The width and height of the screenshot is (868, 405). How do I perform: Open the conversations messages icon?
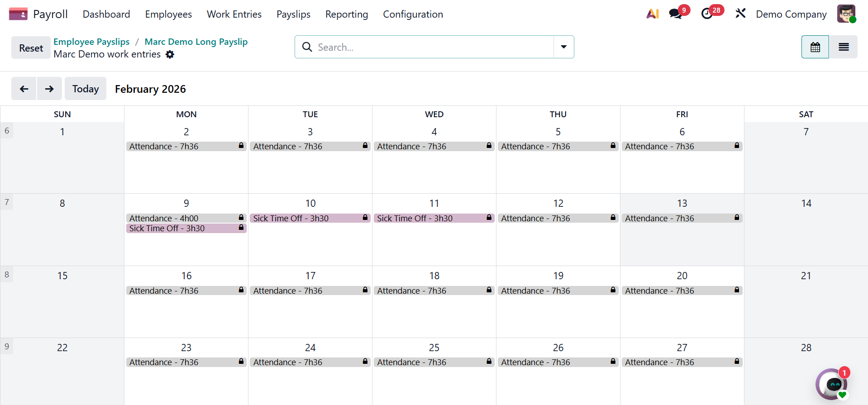pos(675,14)
